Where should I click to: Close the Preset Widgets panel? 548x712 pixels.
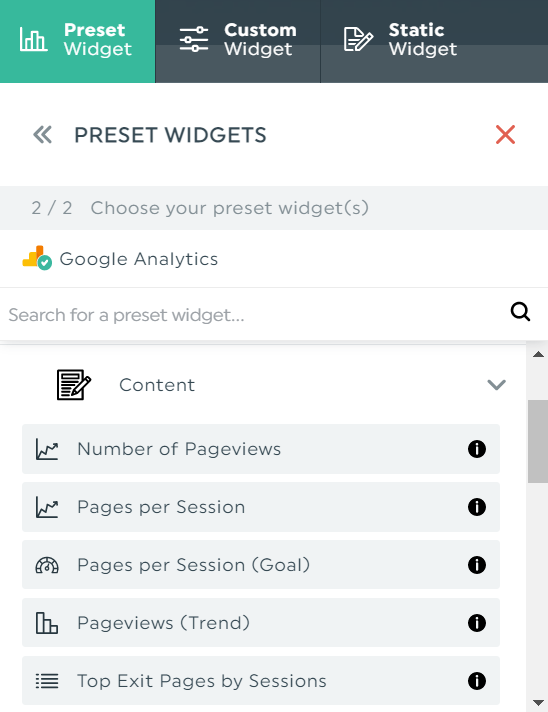tap(505, 135)
